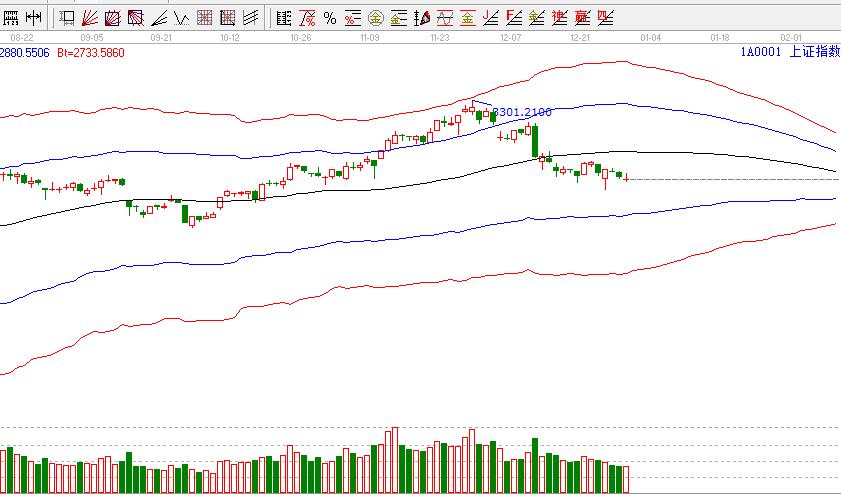841x494 pixels.
Task: Click the 1A0001 stock code
Action: pyautogui.click(x=760, y=52)
